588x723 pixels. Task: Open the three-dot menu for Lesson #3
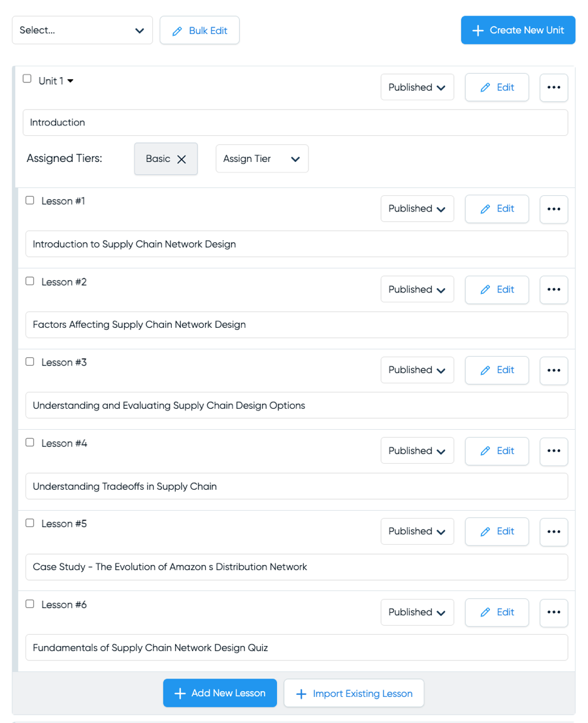tap(553, 370)
